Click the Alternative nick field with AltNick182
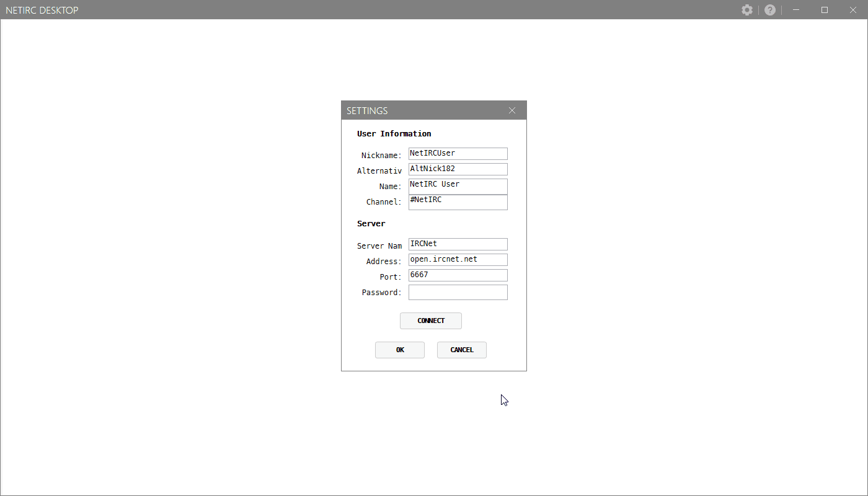This screenshot has width=868, height=496. (x=458, y=169)
